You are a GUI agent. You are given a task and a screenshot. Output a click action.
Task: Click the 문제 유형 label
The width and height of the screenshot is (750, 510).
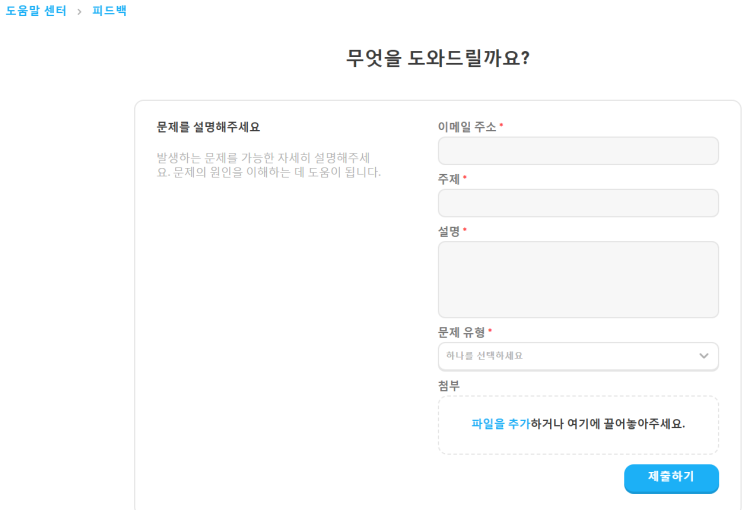[462, 332]
